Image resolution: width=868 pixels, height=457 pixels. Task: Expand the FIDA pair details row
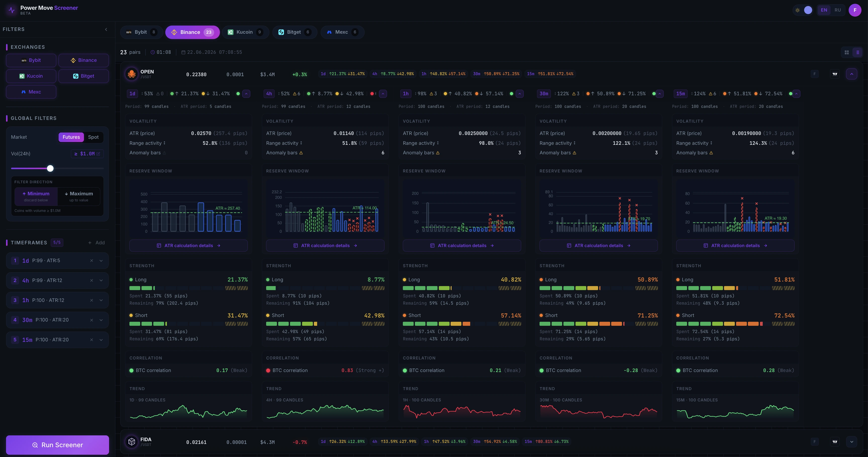click(x=851, y=441)
